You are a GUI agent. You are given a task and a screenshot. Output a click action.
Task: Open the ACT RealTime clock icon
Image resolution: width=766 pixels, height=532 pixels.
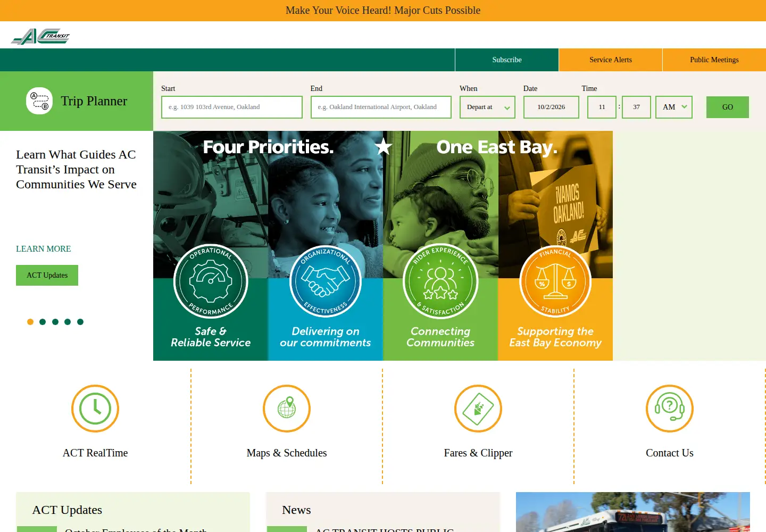coord(95,409)
